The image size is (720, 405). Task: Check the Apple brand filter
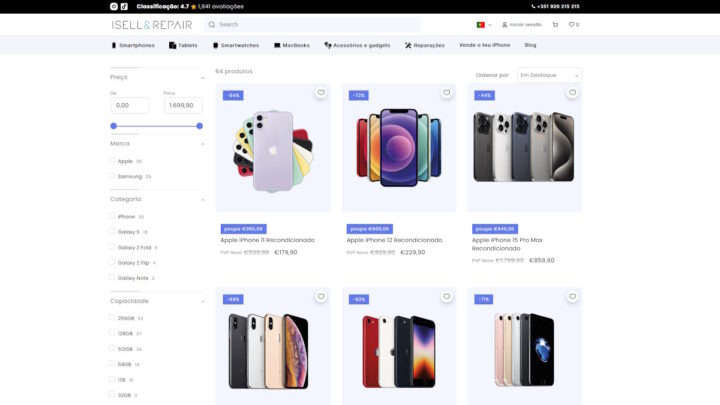click(112, 160)
